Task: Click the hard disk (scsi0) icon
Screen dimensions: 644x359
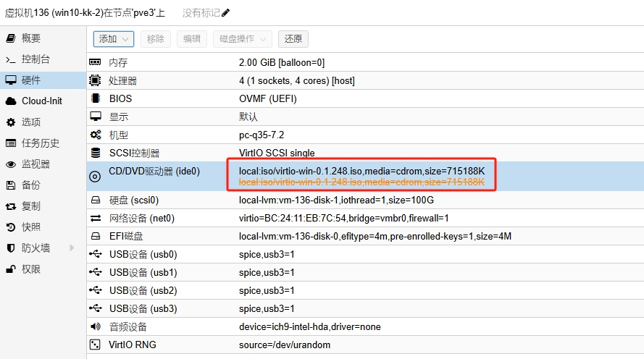Action: pos(95,200)
